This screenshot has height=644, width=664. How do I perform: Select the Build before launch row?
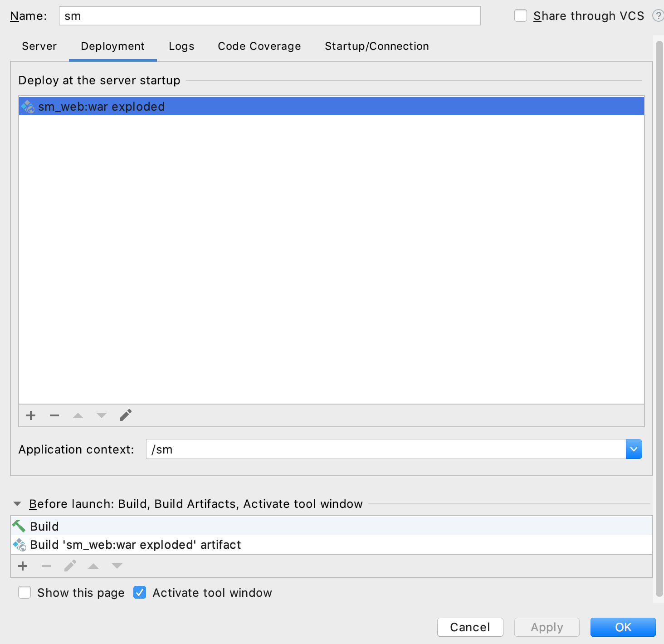click(332, 526)
